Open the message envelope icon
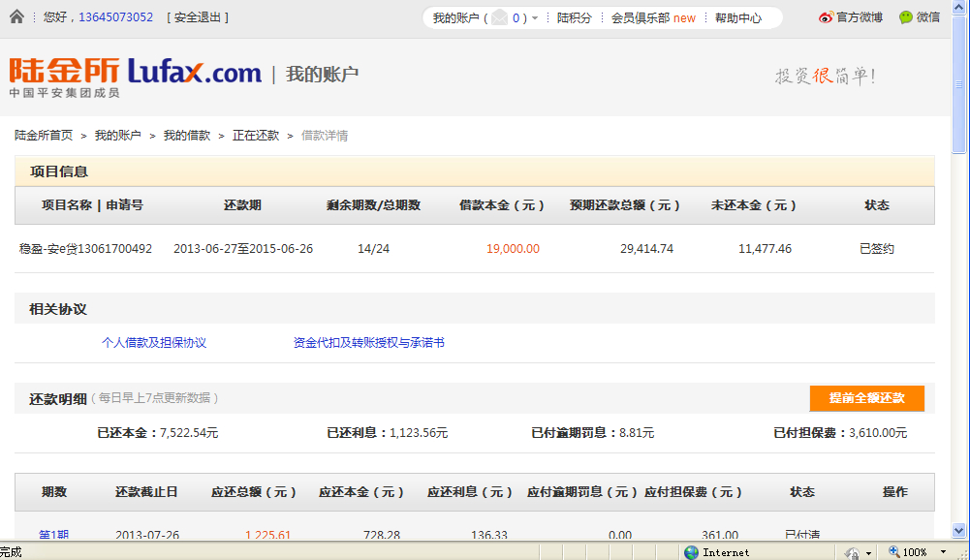Viewport: 970px width, 560px height. [499, 17]
